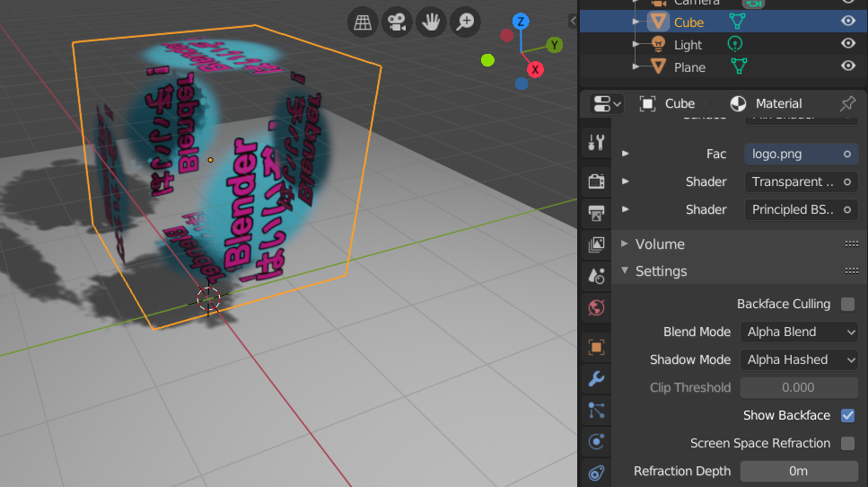Screen dimensions: 868x487
Task: Click the labeled Y axis on gizmo
Action: [554, 45]
